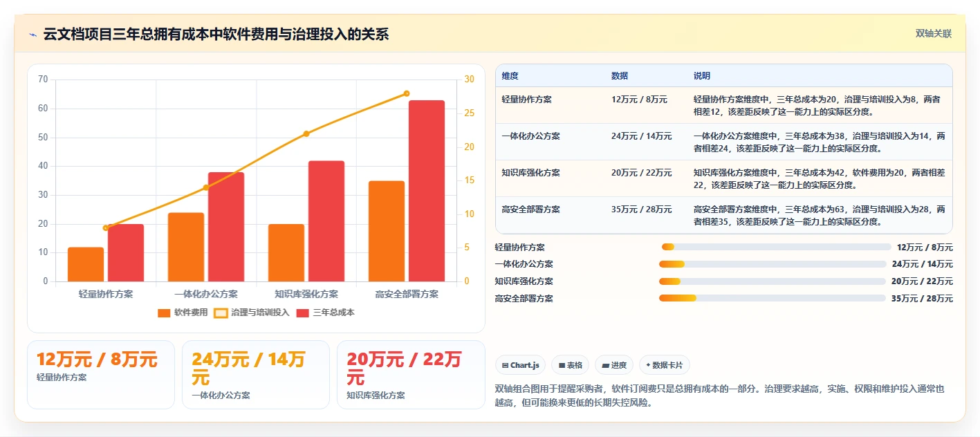Click the red bar for 一体化办公方案
This screenshot has width=980, height=437.
pos(226,227)
